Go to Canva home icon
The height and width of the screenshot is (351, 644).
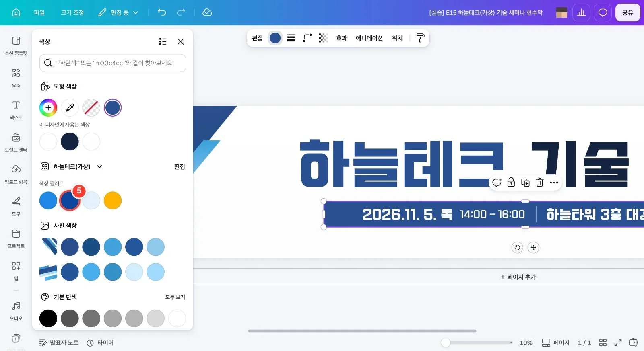pos(16,12)
